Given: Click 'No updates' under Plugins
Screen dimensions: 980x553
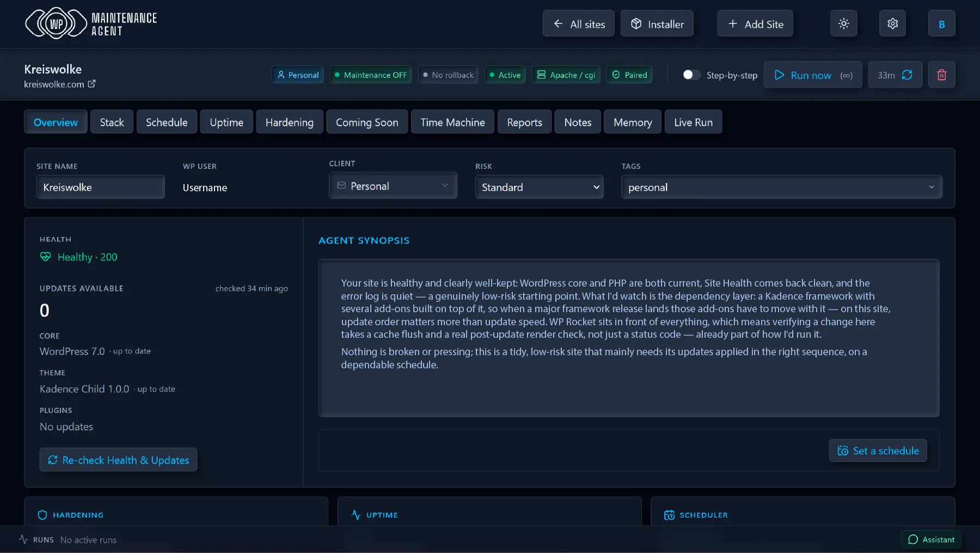Looking at the screenshot, I should click(x=66, y=427).
